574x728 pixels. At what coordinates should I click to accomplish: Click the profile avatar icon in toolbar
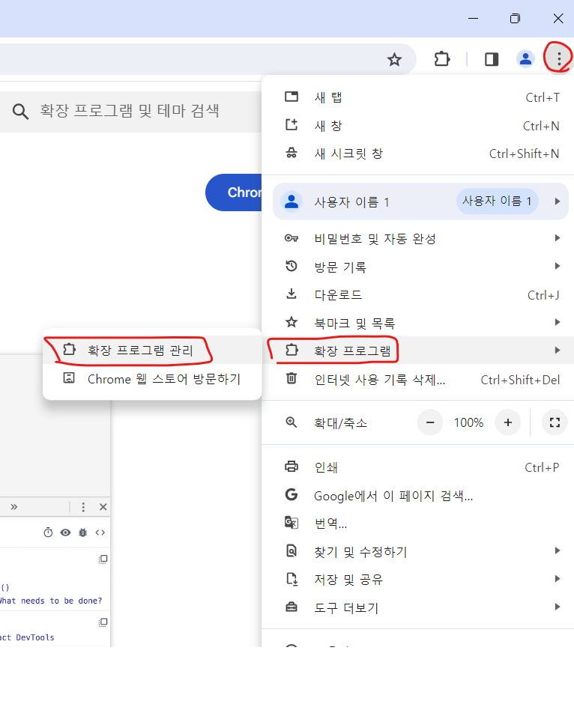[525, 59]
